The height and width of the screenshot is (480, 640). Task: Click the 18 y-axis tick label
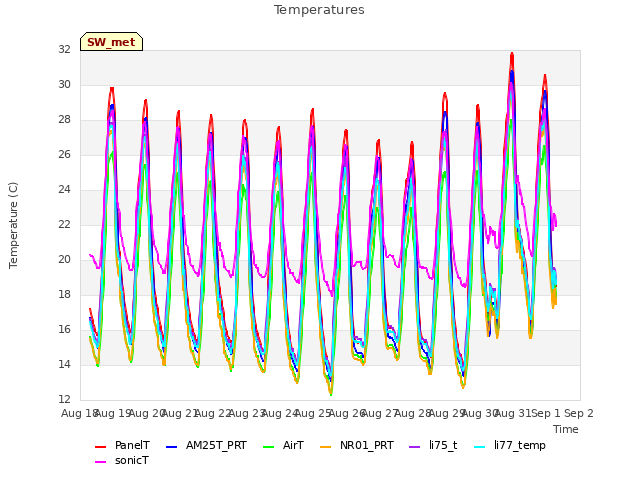64,294
